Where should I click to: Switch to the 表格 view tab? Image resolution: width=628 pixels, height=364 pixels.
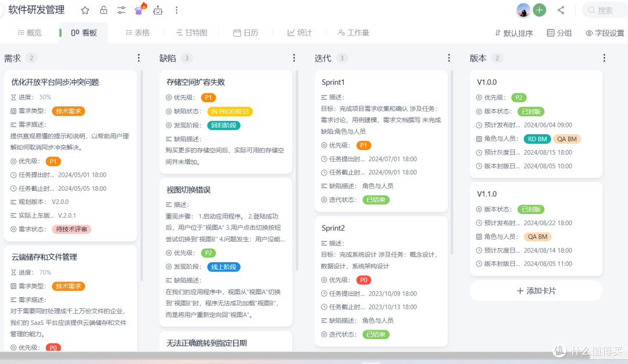(137, 33)
